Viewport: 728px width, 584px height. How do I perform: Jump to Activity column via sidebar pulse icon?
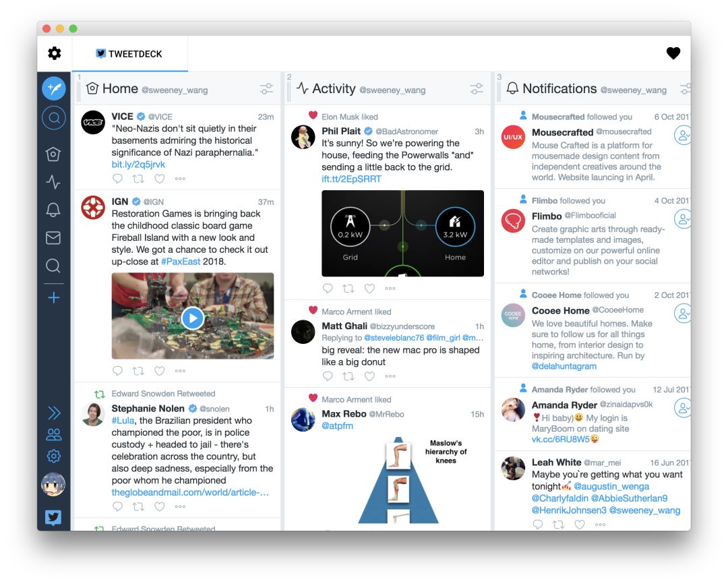pos(53,181)
